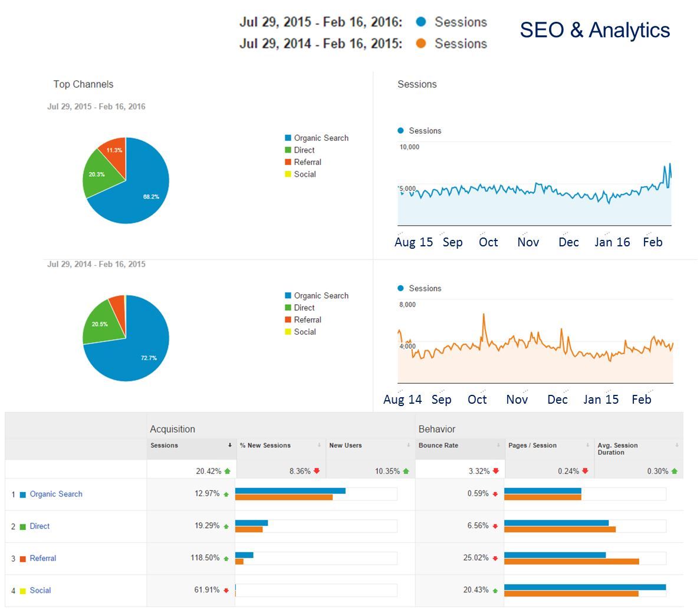The height and width of the screenshot is (610, 700).
Task: Click the 'Aug 15' axis label
Action: point(414,242)
